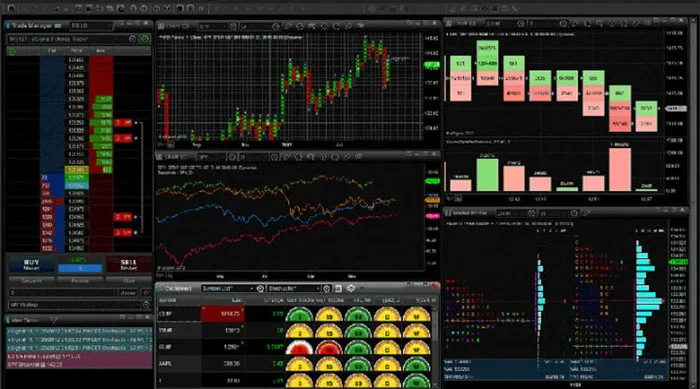Open the filter funnel icon in the alerts panel
The image size is (700, 389).
[53, 320]
